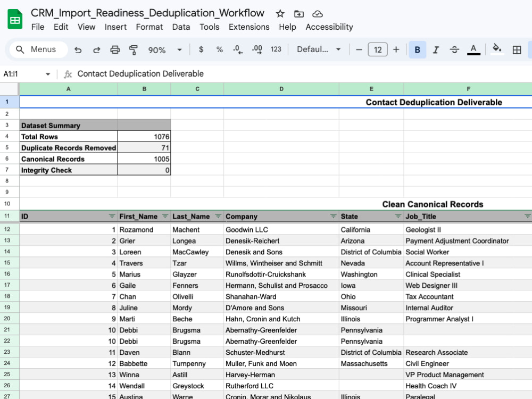Open the First_Name column filter
This screenshot has width=532, height=399.
165,217
